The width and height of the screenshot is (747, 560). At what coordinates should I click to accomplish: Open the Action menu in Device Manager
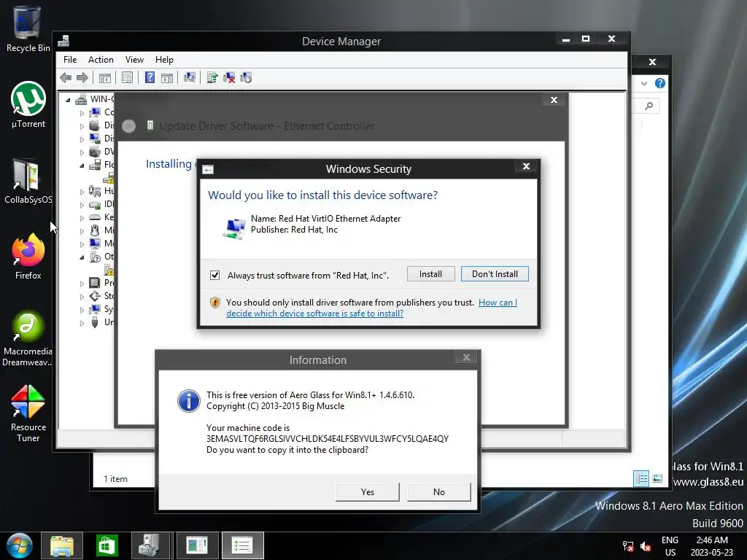(x=101, y=60)
